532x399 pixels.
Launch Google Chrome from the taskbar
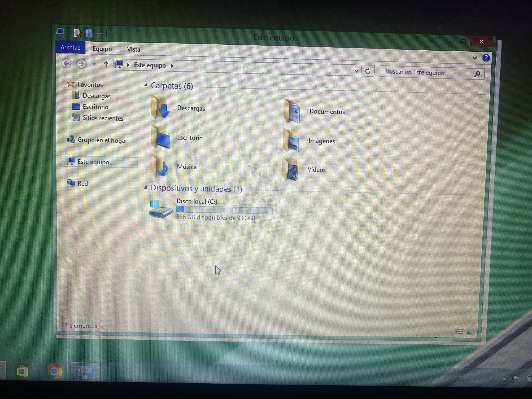[x=55, y=371]
